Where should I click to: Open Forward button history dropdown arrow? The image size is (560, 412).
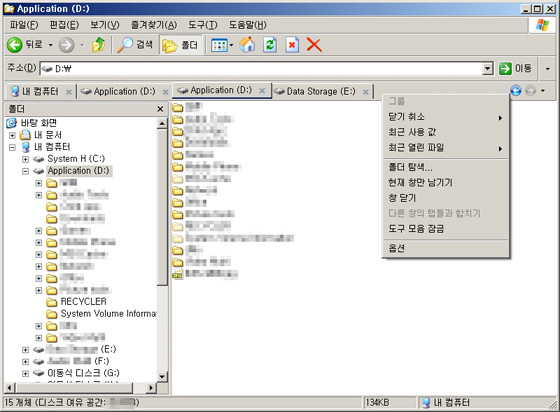tap(82, 45)
